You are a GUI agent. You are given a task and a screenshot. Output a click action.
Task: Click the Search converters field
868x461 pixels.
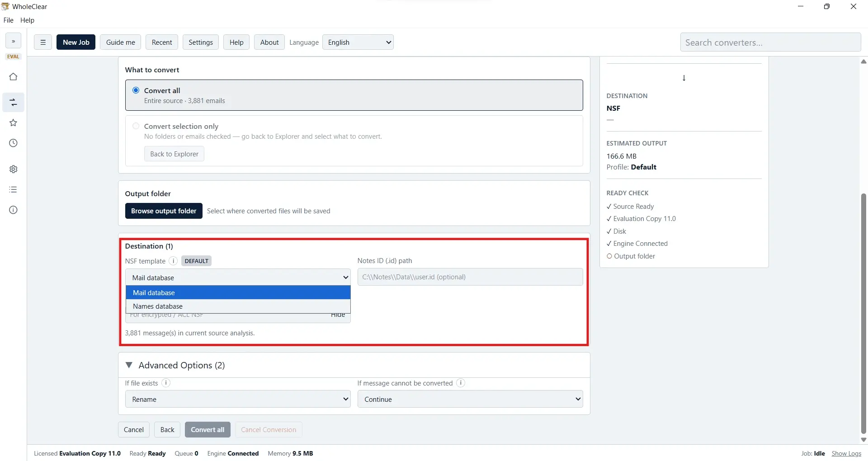[x=770, y=42]
